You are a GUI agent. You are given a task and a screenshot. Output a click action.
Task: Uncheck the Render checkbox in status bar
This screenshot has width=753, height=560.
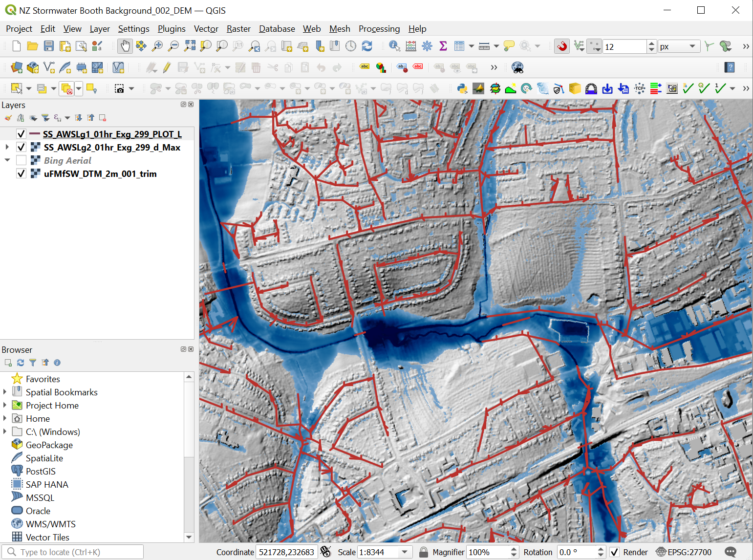pyautogui.click(x=615, y=552)
